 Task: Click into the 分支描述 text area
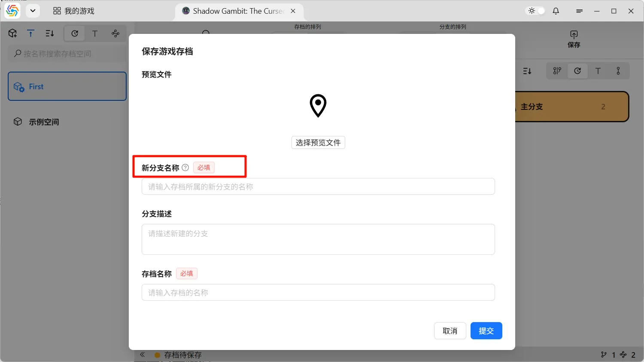(318, 239)
